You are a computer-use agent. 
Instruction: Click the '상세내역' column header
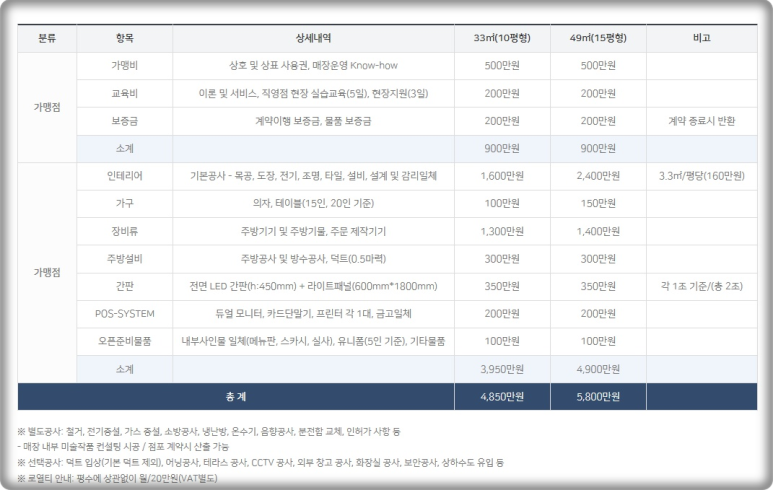[x=314, y=38]
